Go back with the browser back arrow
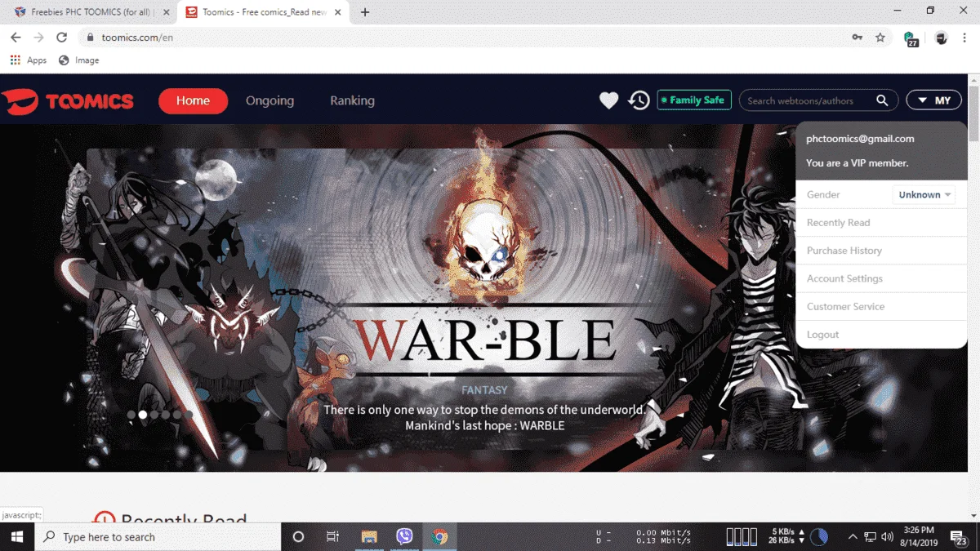Image resolution: width=980 pixels, height=551 pixels. coord(16,38)
